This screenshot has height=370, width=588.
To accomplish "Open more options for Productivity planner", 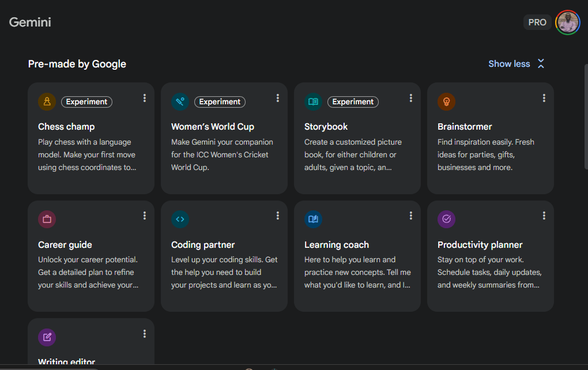I will click(x=544, y=216).
